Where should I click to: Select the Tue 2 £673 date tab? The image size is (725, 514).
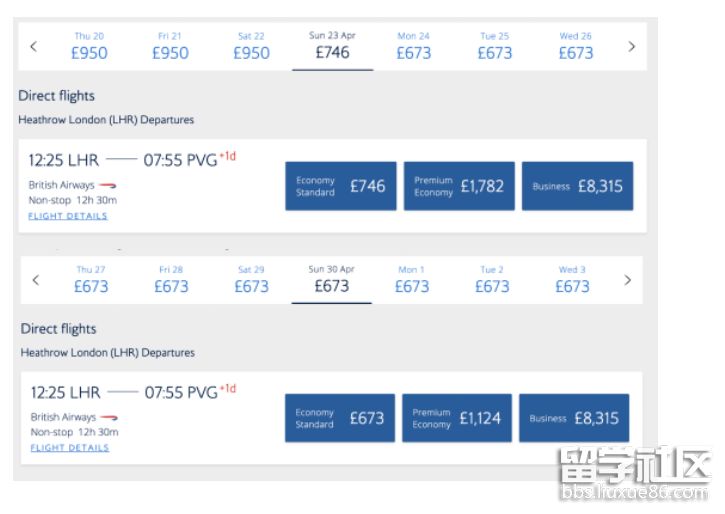coord(492,280)
